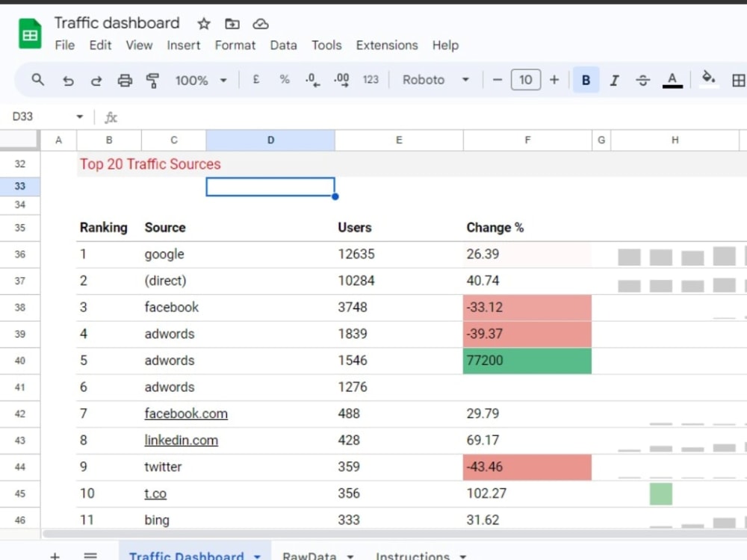Print the spreadsheet
The height and width of the screenshot is (560, 747).
point(125,81)
